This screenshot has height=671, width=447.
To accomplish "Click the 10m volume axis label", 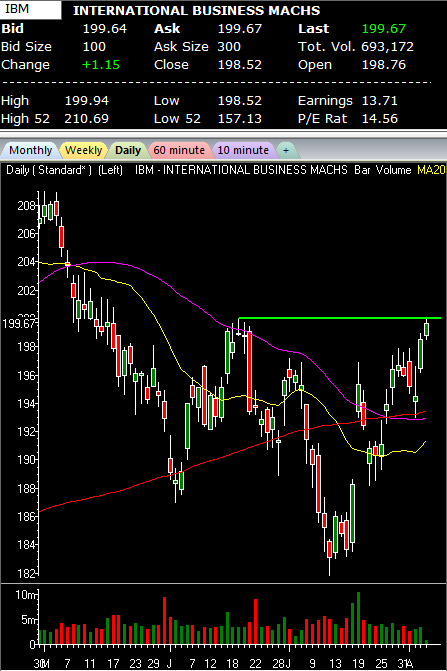I will click(26, 595).
